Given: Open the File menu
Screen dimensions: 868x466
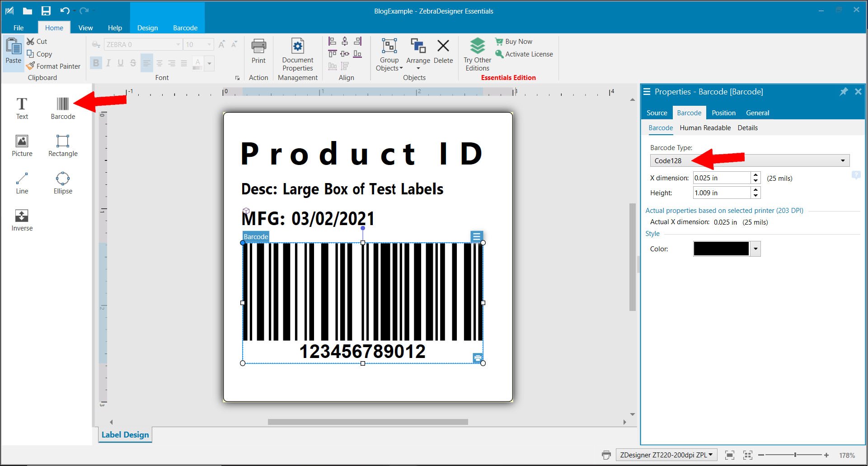Looking at the screenshot, I should [19, 28].
